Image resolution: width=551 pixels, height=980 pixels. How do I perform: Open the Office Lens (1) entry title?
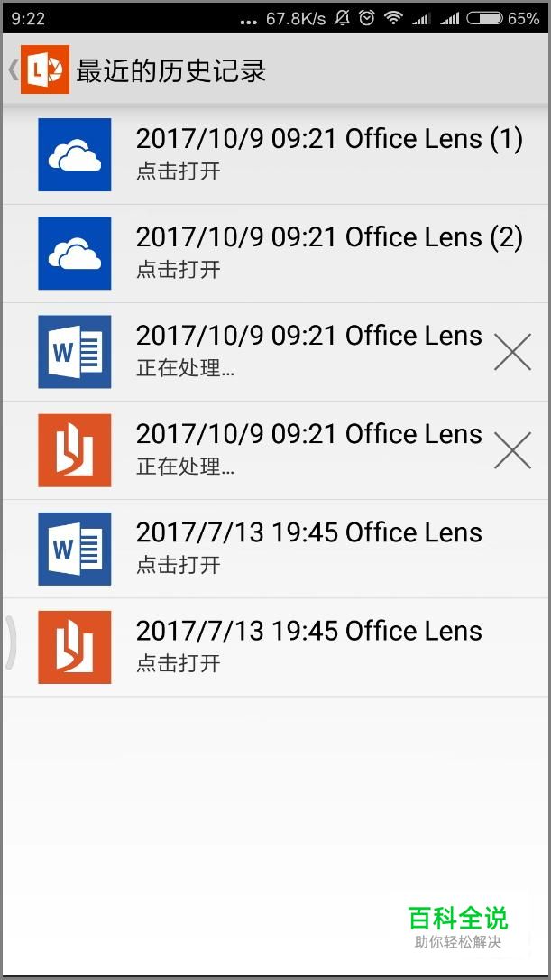329,139
